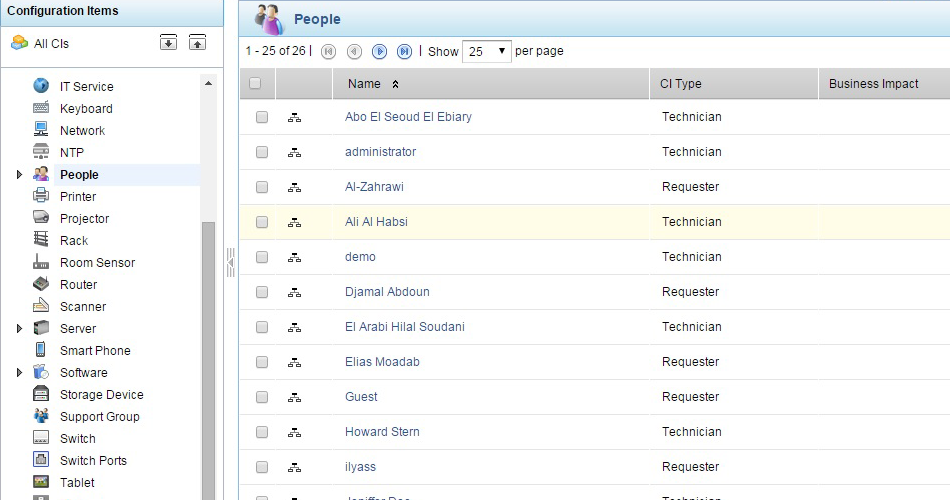Open the Djamal Abdoun record link
Image resolution: width=950 pixels, height=500 pixels.
387,292
